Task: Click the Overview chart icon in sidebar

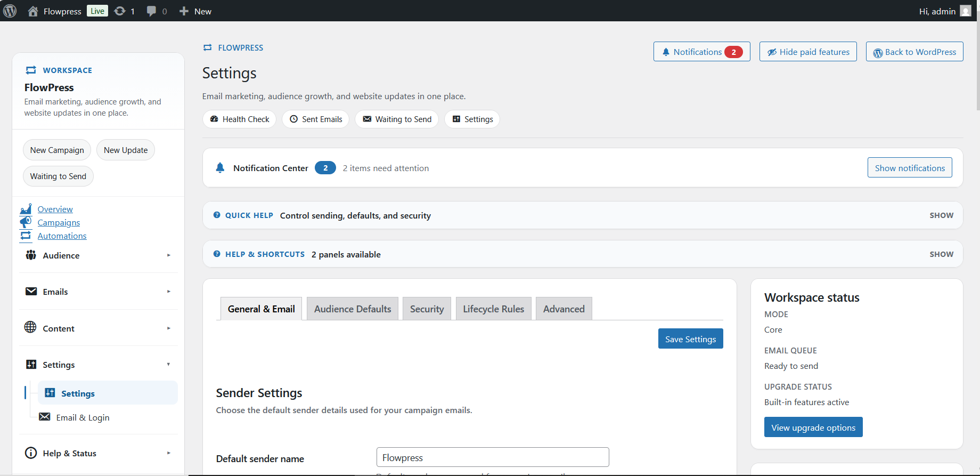Action: 26,209
